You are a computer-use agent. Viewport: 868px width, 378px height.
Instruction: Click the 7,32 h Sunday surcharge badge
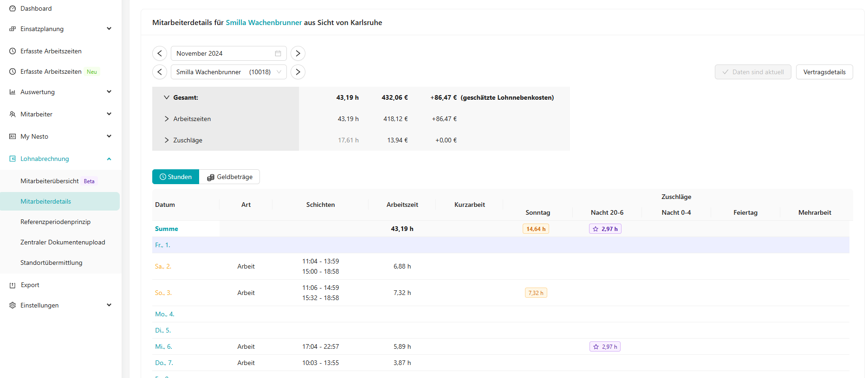click(x=536, y=293)
